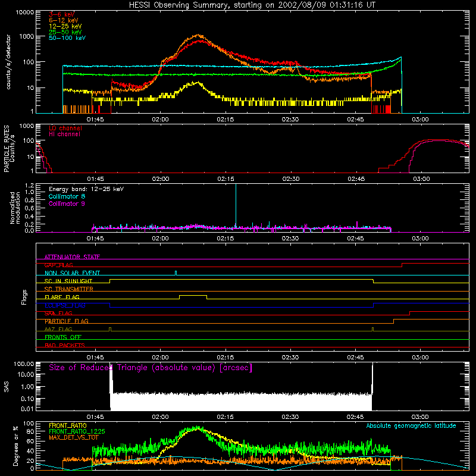Select the 6-12 keV legend label

coord(64,20)
